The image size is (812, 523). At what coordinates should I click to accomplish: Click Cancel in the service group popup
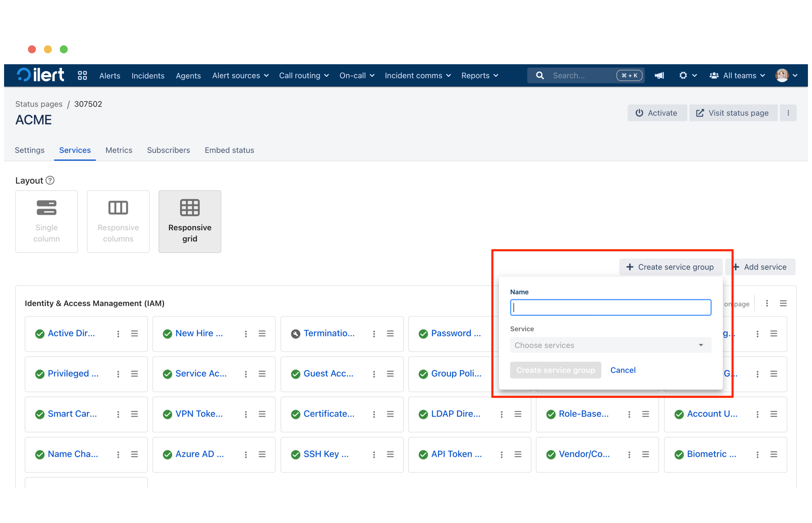click(x=623, y=370)
